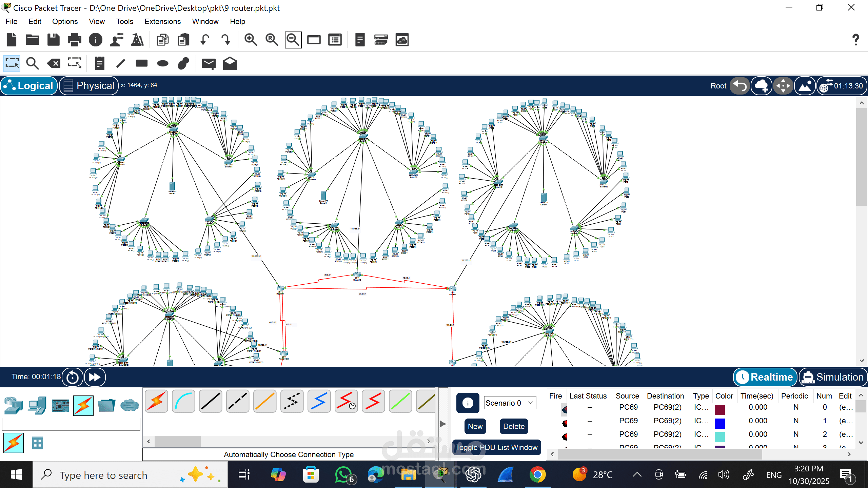The width and height of the screenshot is (868, 488).
Task: Expand the PDU list panel arrow
Action: (x=442, y=424)
